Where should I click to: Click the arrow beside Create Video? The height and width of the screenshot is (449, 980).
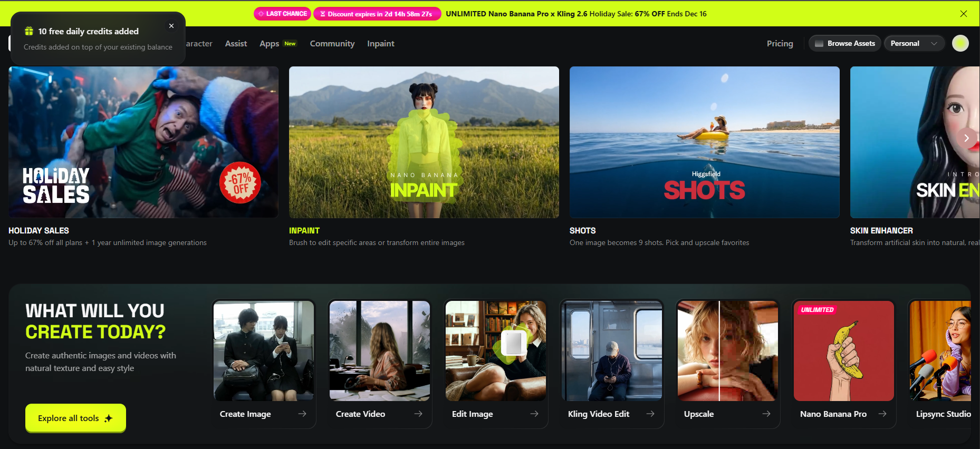[x=418, y=414]
